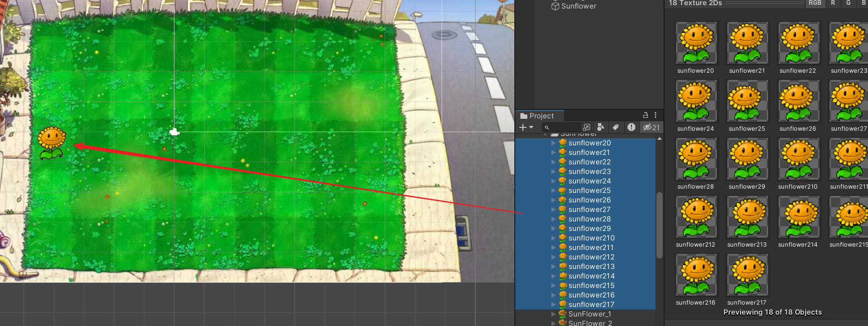Screen dimensions: 868x326
Task: Filter by import log type warning icon
Action: click(x=631, y=127)
